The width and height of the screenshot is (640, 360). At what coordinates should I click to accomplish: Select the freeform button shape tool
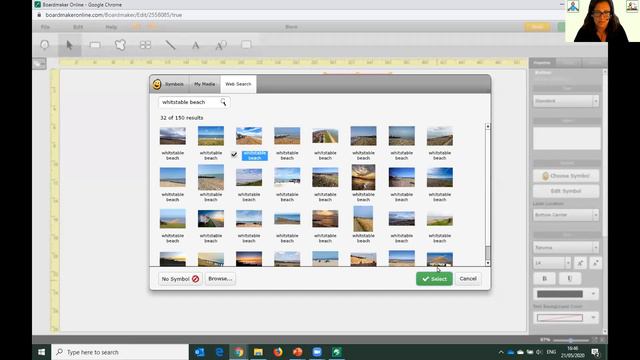point(120,45)
